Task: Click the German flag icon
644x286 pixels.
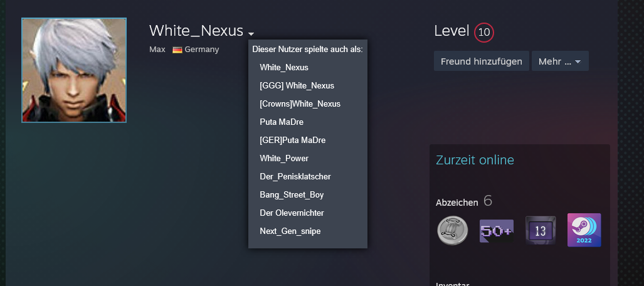Action: [177, 50]
